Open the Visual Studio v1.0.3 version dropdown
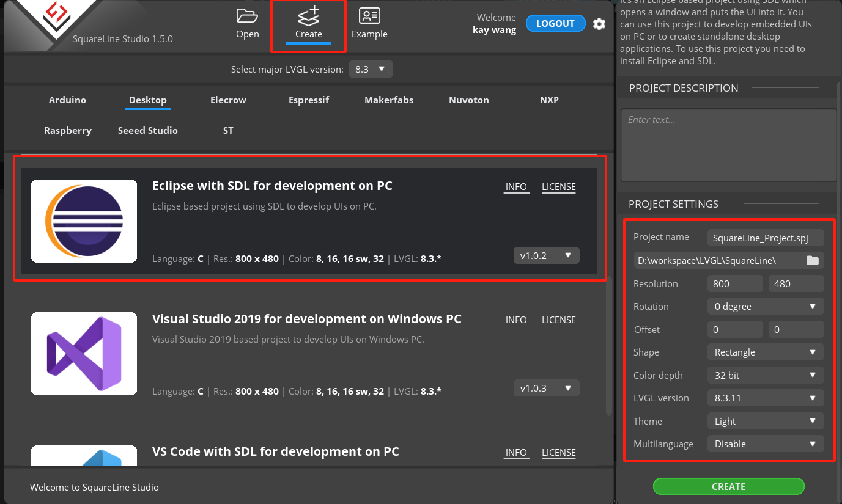The image size is (842, 504). [x=546, y=388]
